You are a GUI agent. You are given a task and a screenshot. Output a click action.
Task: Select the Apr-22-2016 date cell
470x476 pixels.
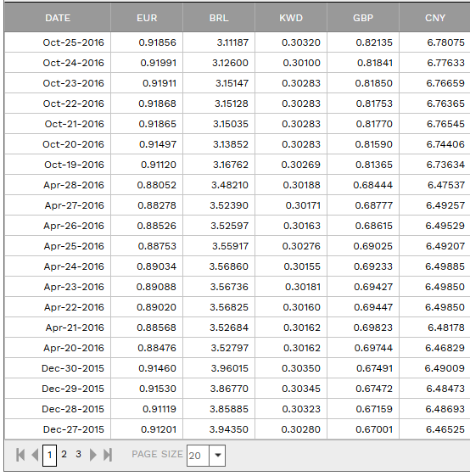58,306
